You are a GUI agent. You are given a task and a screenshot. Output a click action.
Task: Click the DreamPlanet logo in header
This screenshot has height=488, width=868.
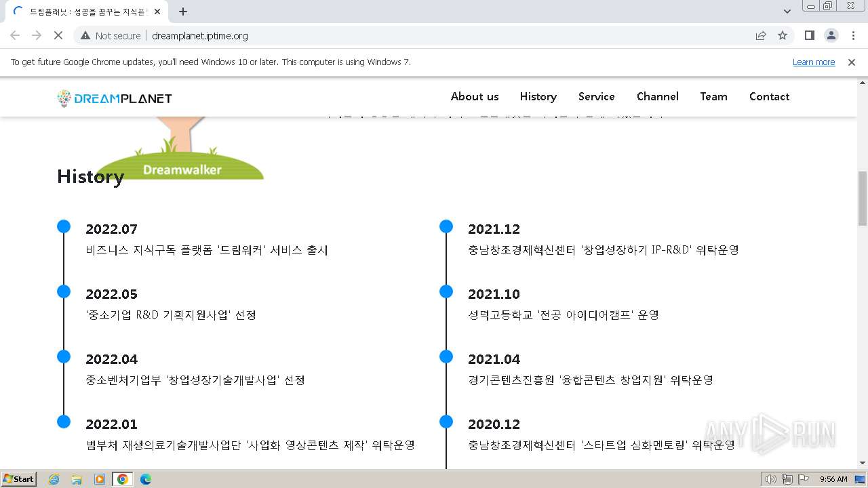click(x=115, y=98)
